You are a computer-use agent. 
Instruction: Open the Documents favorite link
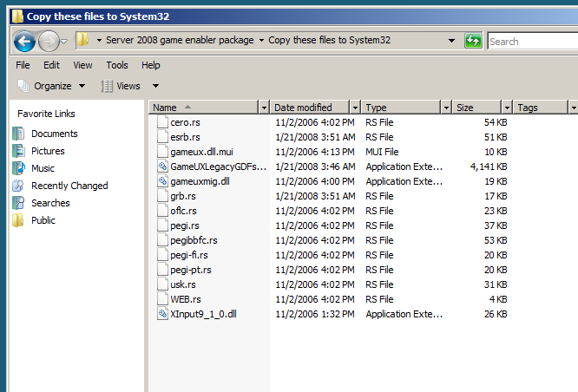(x=54, y=134)
